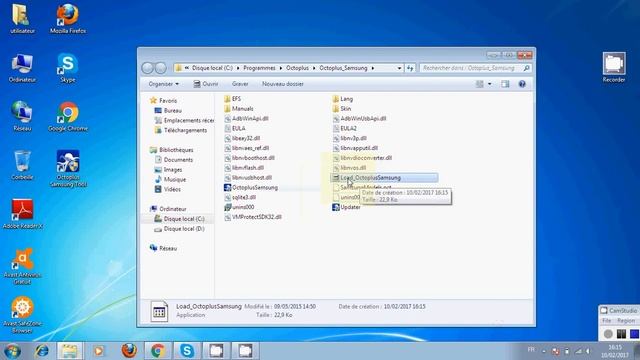Select Bibliothèques in navigation pane

(171, 150)
